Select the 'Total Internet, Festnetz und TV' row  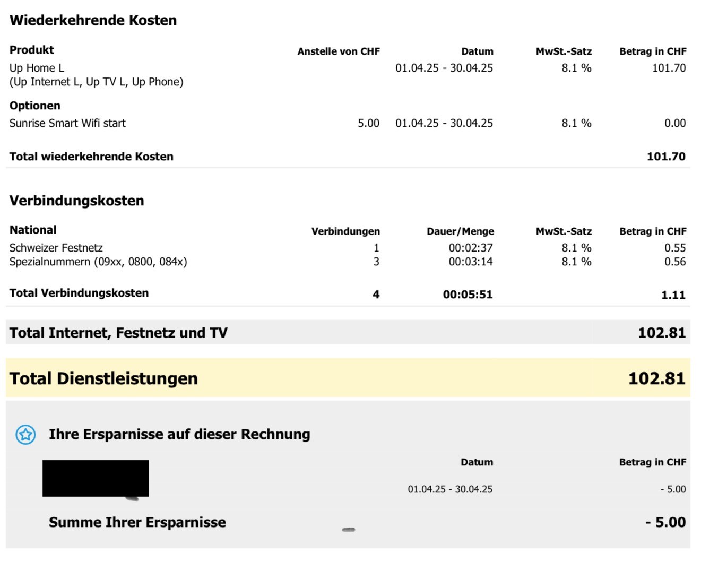pyautogui.click(x=118, y=333)
